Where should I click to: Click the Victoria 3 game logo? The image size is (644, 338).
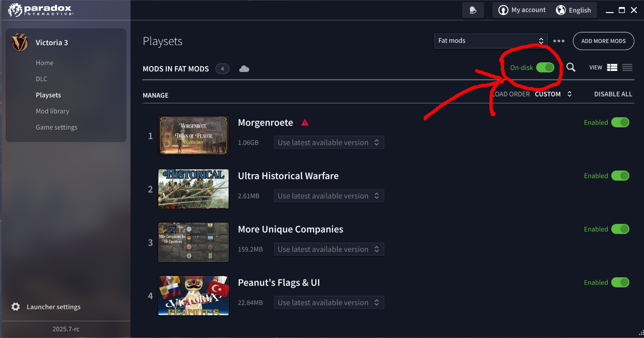pos(20,43)
